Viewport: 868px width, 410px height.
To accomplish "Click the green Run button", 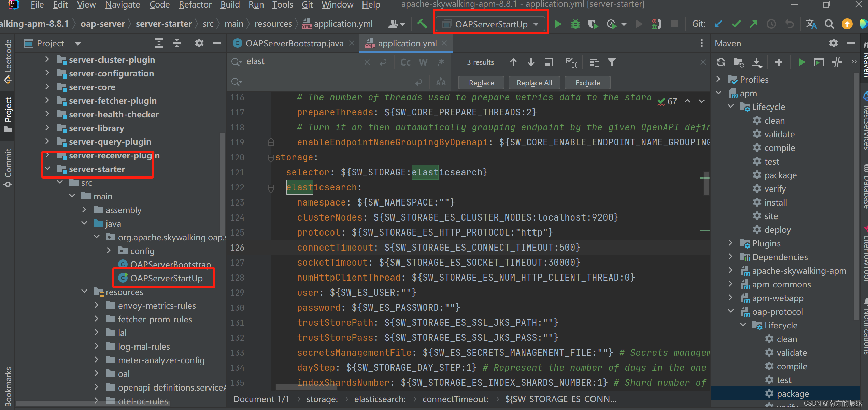I will click(x=558, y=24).
